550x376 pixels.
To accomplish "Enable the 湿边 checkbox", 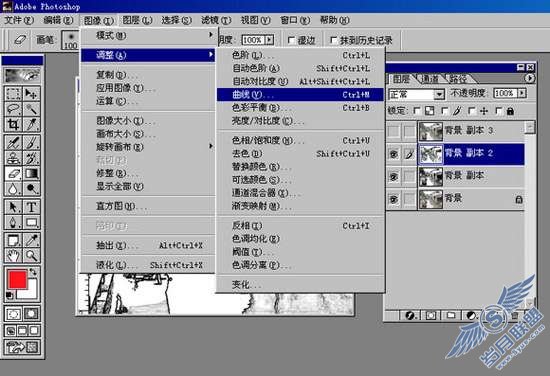I will (x=291, y=40).
